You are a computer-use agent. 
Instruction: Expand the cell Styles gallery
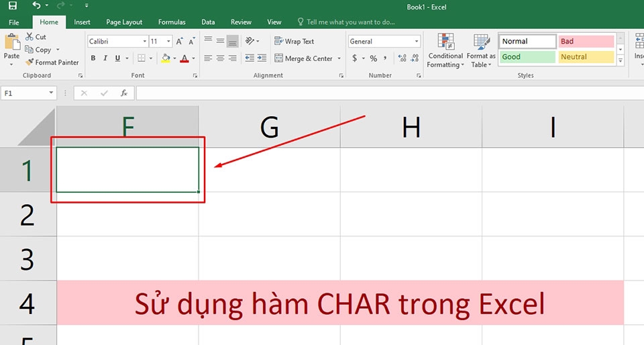(x=621, y=60)
